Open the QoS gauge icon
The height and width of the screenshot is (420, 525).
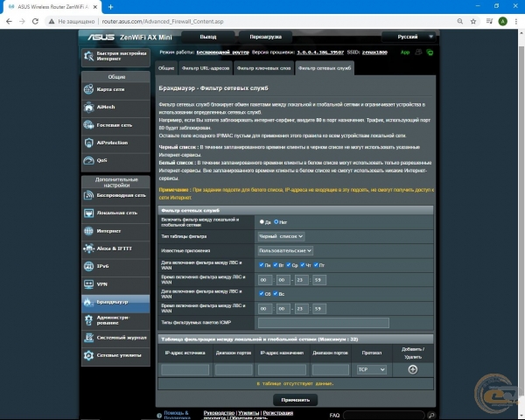click(88, 160)
